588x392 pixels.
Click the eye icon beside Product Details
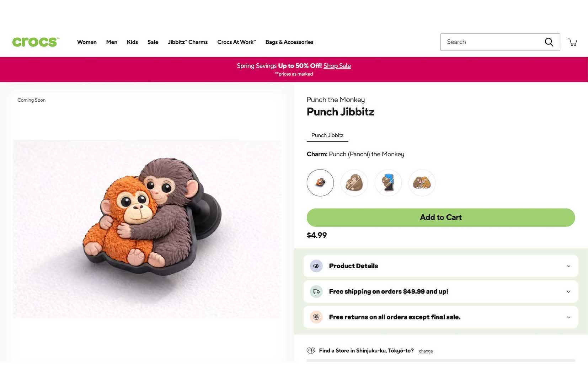click(x=316, y=266)
